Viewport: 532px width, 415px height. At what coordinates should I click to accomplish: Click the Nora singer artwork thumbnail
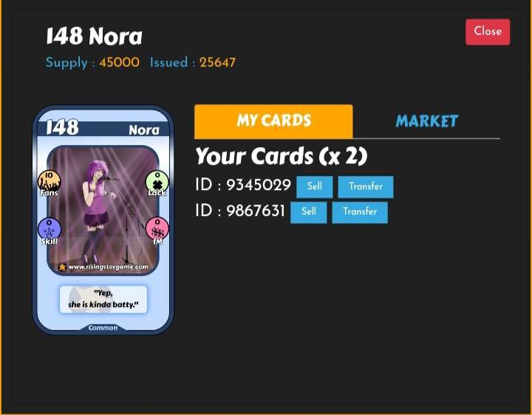click(103, 209)
